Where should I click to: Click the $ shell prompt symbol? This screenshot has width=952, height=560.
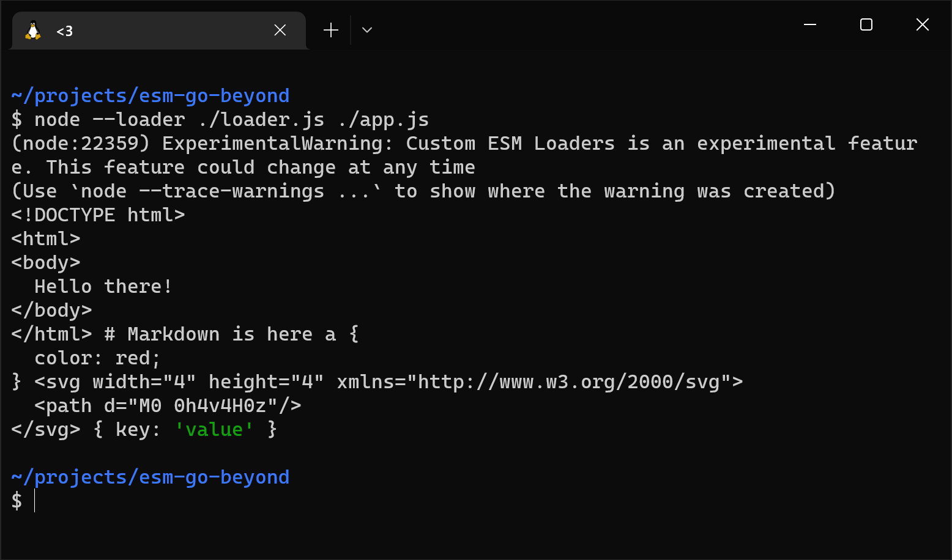click(17, 501)
